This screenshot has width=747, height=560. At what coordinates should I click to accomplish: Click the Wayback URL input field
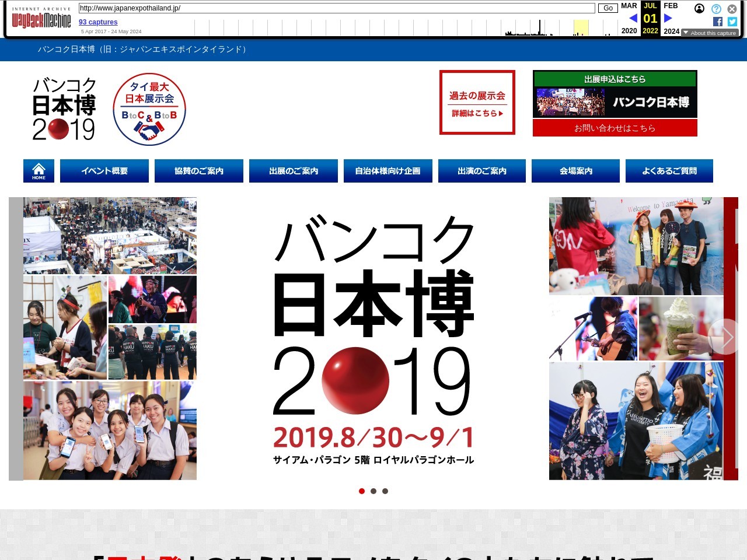tap(337, 8)
